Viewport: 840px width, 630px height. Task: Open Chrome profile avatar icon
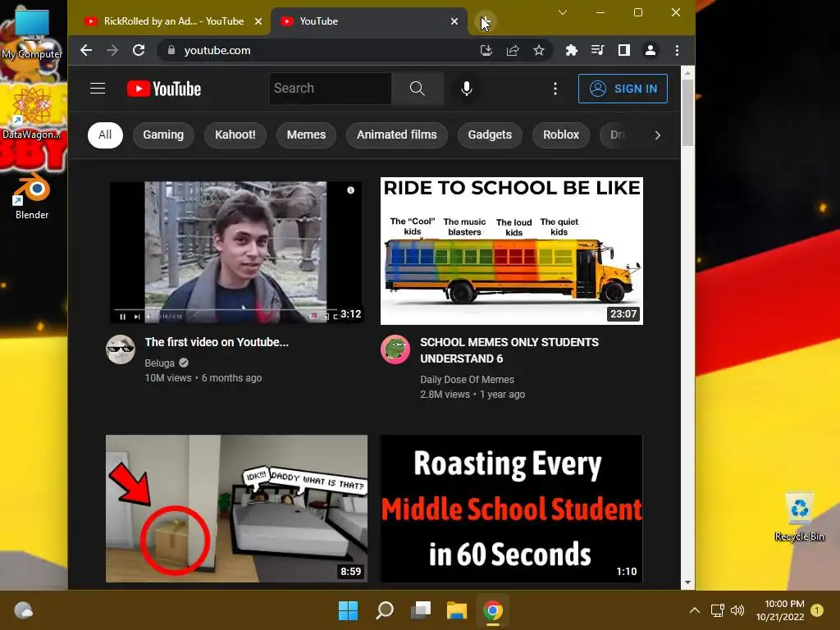point(651,50)
